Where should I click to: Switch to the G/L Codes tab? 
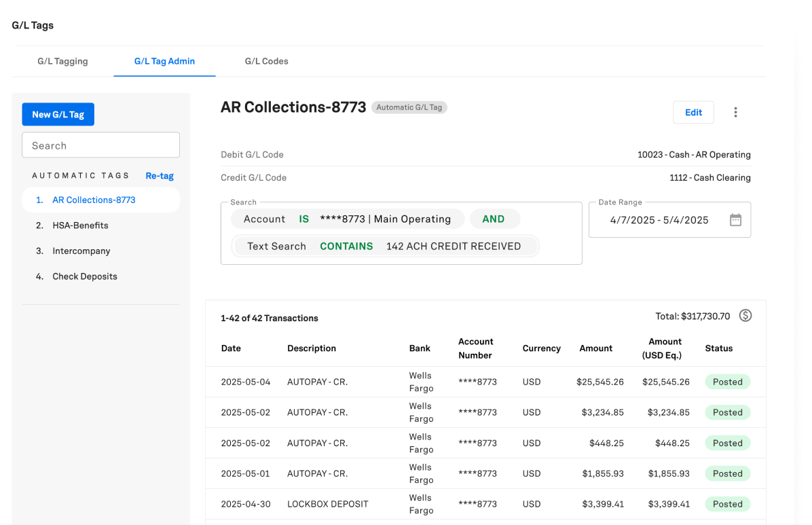coord(266,61)
